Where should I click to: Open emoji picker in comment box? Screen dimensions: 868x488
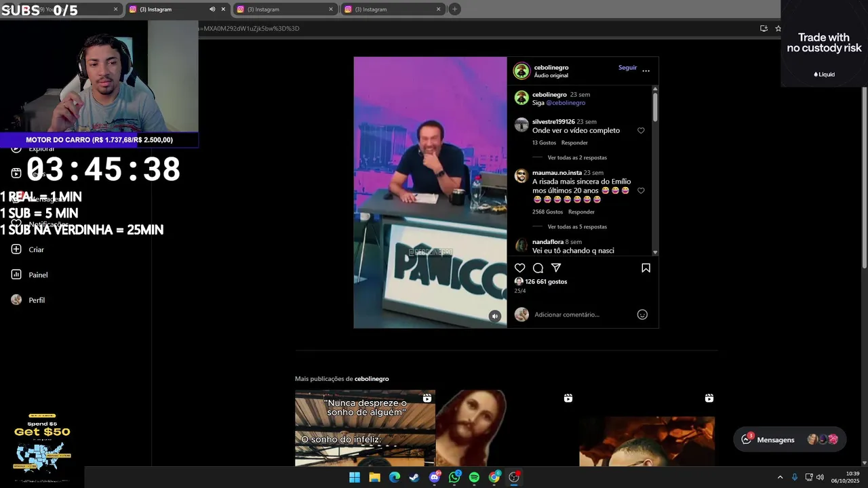click(642, 314)
